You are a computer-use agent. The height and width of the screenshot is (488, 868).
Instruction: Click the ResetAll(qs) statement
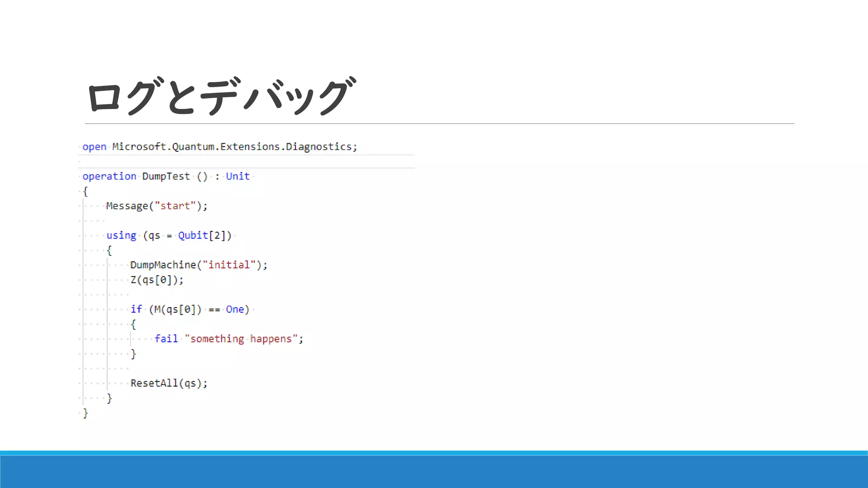(169, 383)
